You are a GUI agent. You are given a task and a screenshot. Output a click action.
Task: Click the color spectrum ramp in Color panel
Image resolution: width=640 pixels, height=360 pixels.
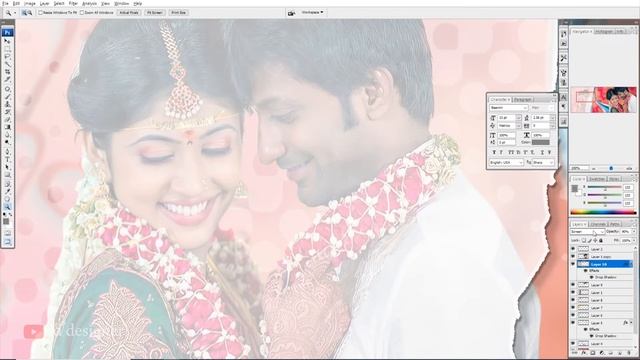tap(603, 213)
